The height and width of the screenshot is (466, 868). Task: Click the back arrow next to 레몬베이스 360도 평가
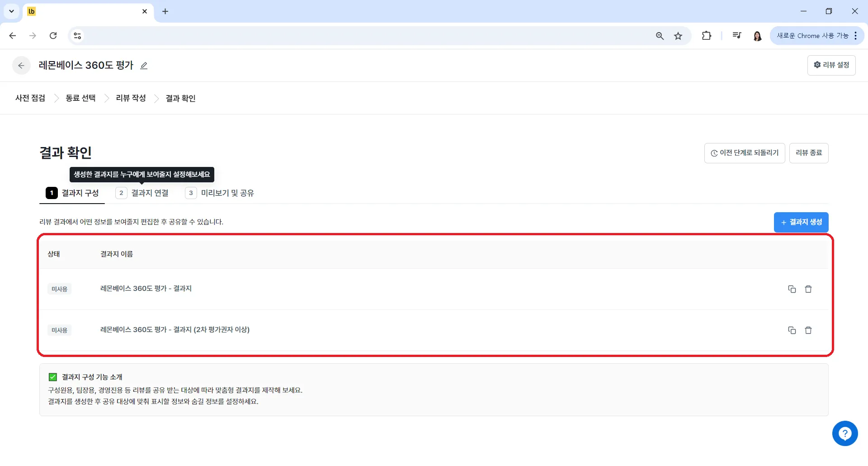click(21, 66)
